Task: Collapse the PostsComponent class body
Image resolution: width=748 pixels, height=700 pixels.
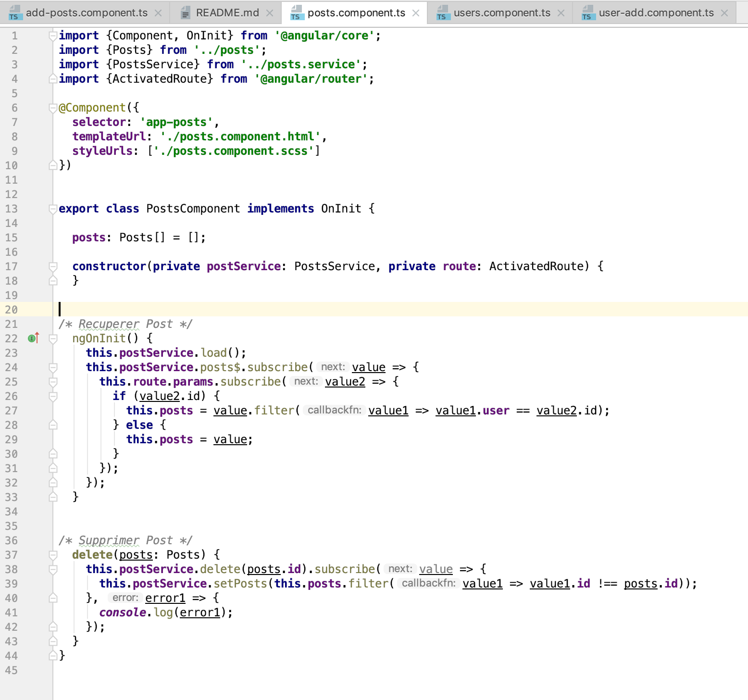Action: pyautogui.click(x=53, y=209)
